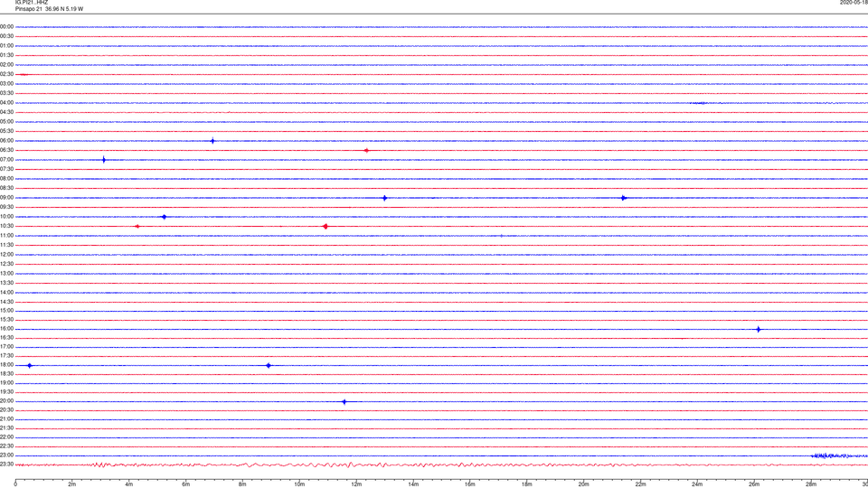
Task: Click the 2020-05-18 date label
Action: [x=853, y=2]
